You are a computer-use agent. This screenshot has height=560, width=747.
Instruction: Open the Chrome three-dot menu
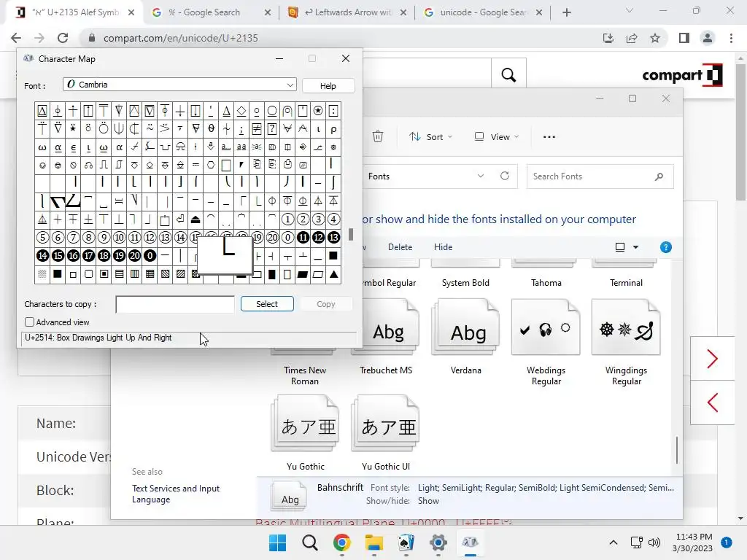pos(731,38)
